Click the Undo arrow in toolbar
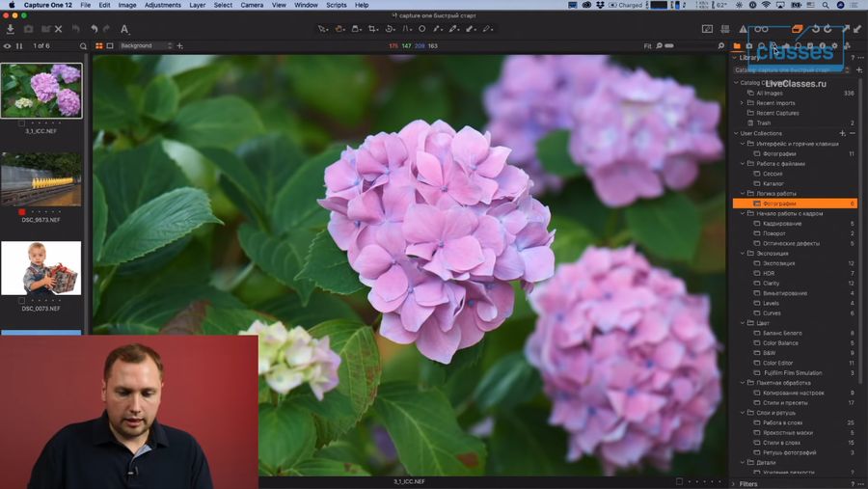The image size is (868, 489). click(95, 29)
